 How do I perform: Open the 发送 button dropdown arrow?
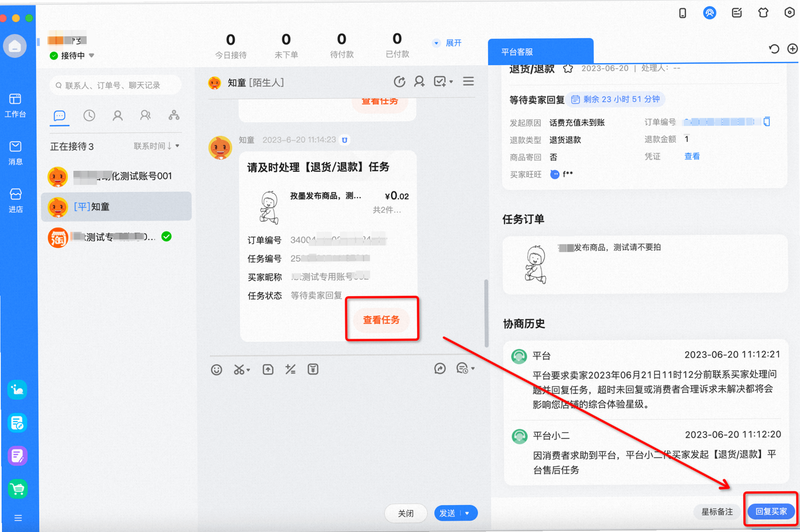coord(468,513)
